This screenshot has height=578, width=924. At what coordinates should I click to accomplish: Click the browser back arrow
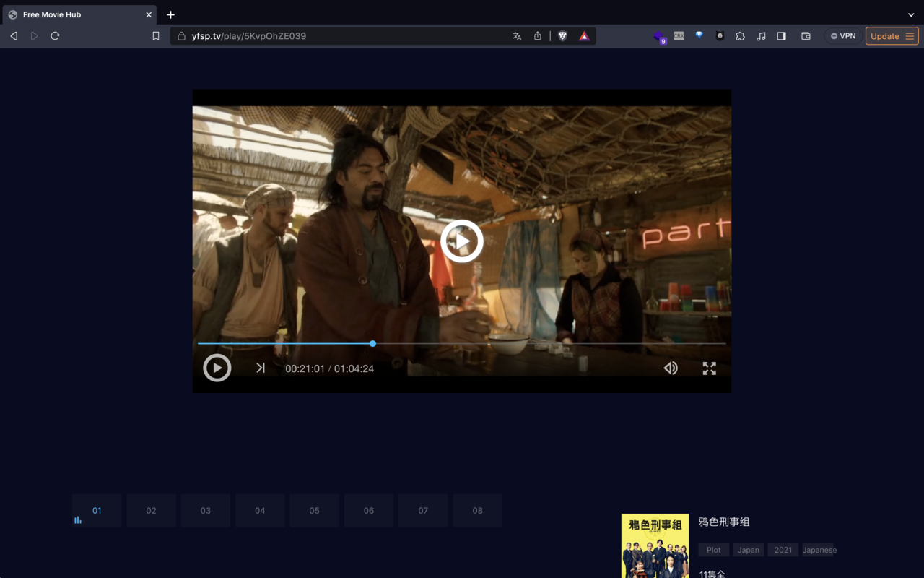coord(14,36)
